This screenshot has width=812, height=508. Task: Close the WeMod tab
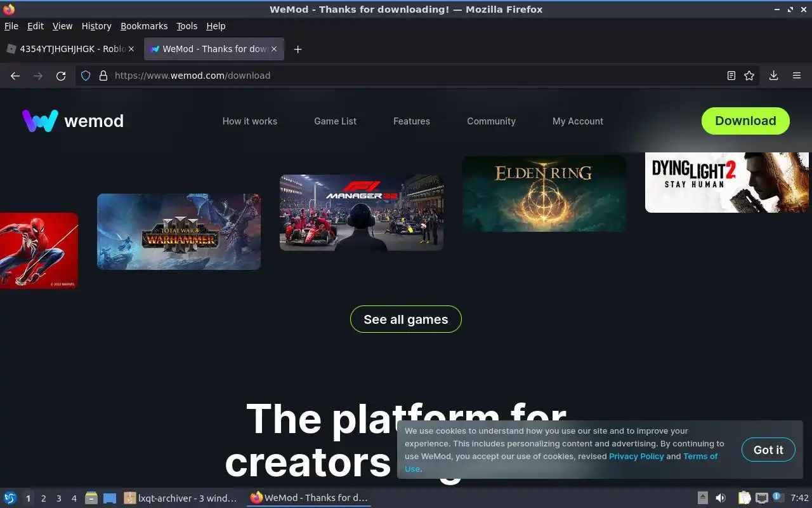(x=275, y=49)
